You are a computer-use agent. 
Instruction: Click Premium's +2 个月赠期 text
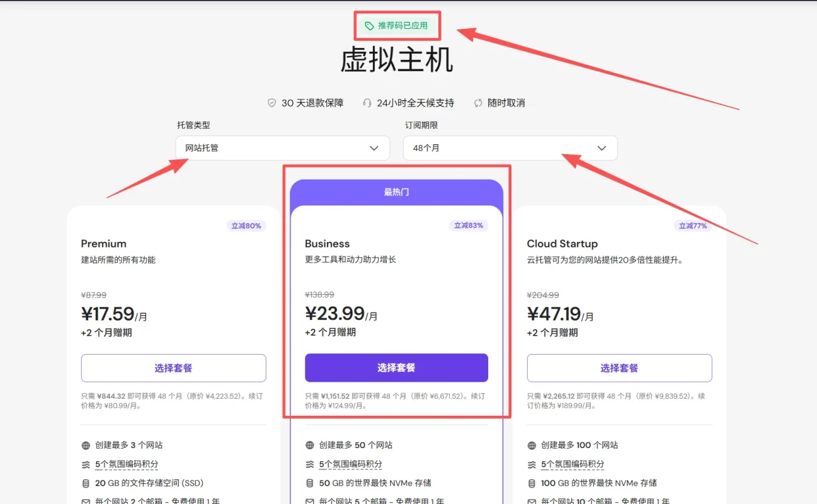click(x=106, y=333)
